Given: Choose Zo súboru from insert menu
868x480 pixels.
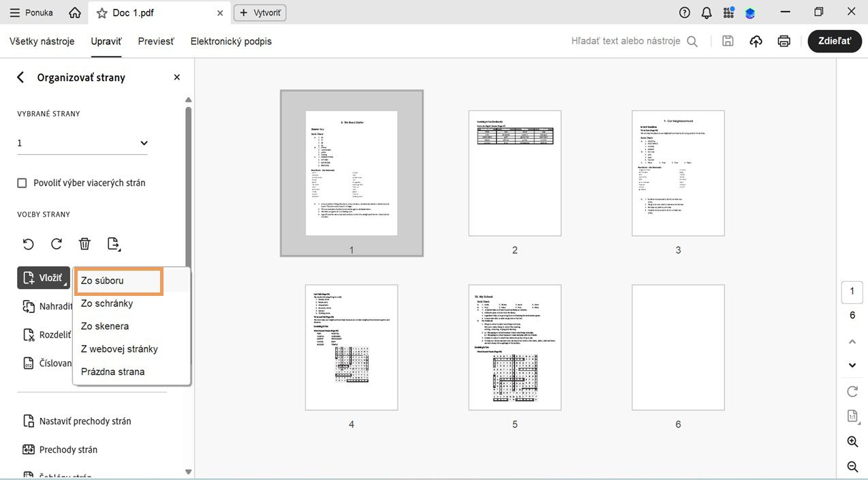Looking at the screenshot, I should pos(119,281).
